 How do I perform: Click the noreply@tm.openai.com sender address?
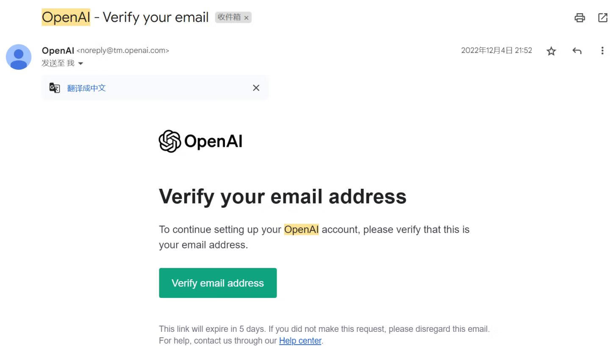click(x=123, y=50)
